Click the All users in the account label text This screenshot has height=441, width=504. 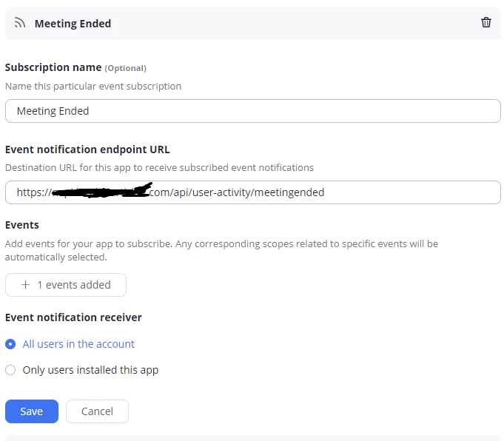(78, 344)
